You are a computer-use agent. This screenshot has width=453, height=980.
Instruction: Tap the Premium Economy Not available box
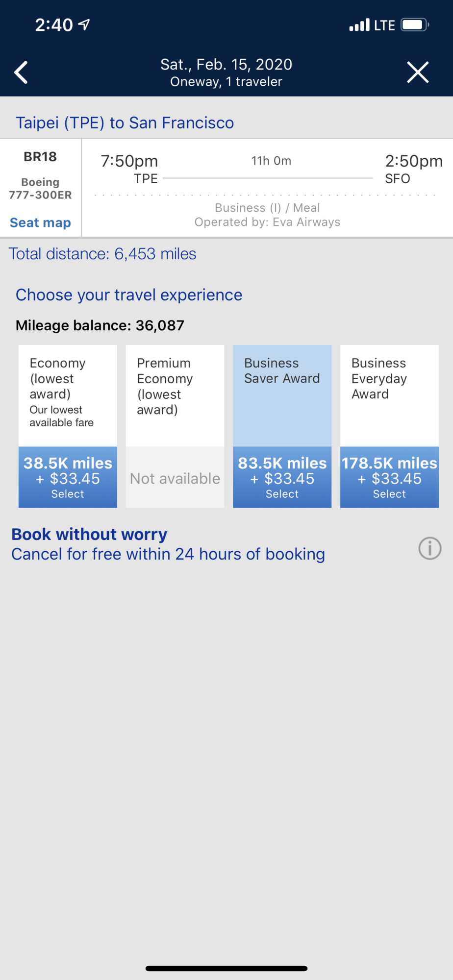[175, 477]
